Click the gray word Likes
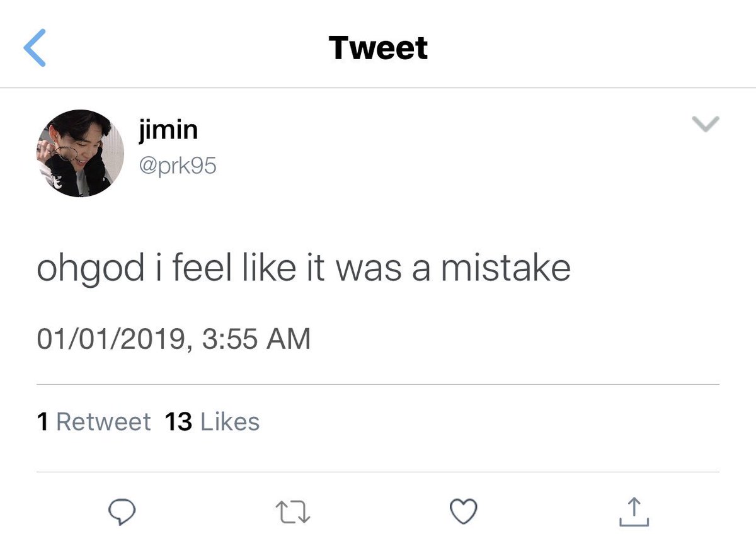 [x=230, y=421]
